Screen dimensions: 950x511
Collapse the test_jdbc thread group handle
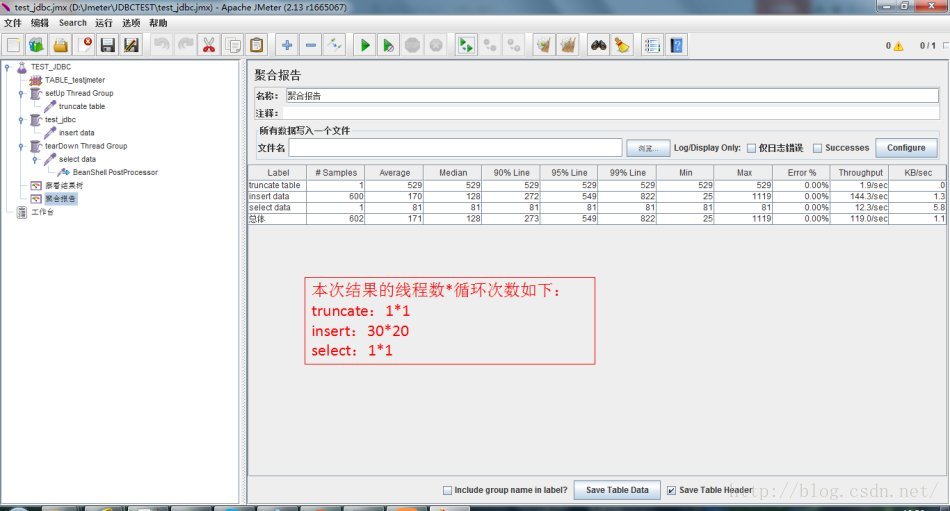click(x=21, y=120)
